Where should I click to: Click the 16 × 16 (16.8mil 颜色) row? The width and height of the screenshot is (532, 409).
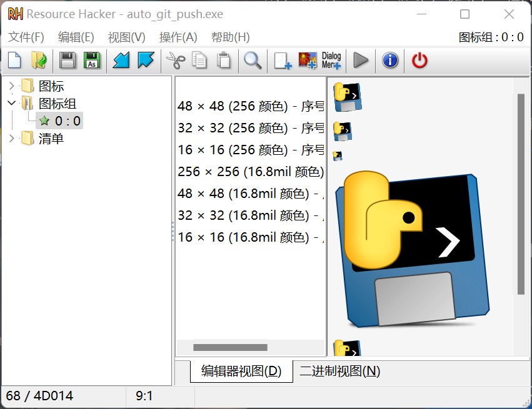coord(251,237)
